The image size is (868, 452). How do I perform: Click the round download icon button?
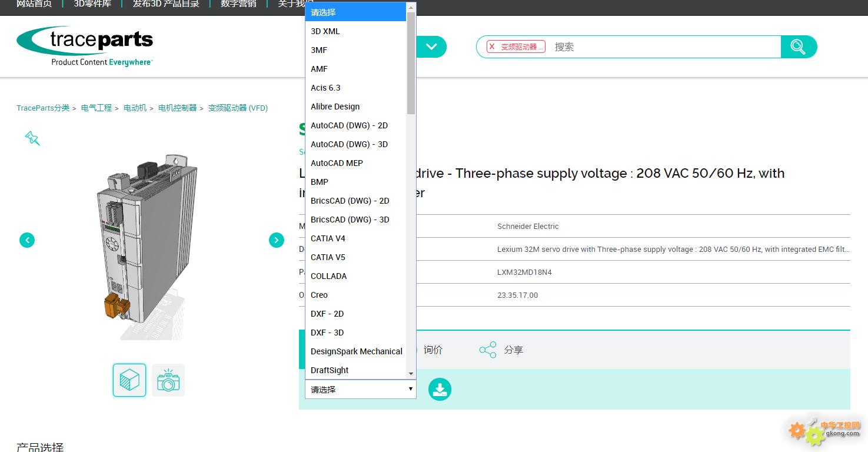(x=440, y=389)
